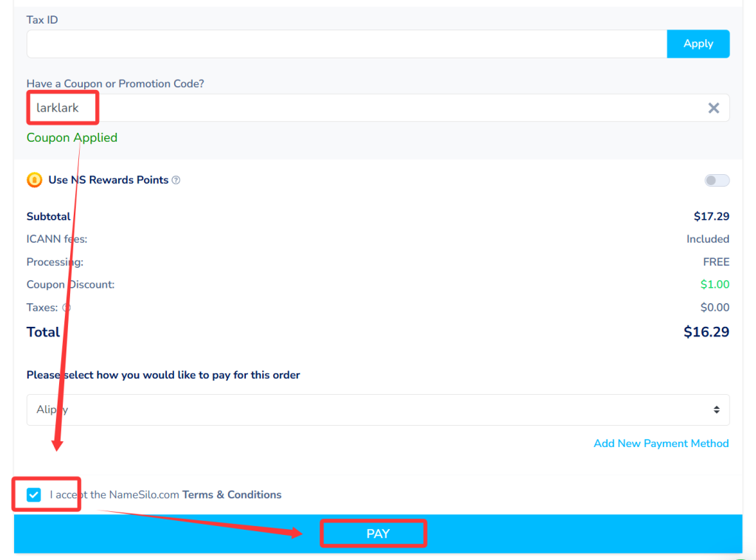Click the PAY button

[x=377, y=533]
